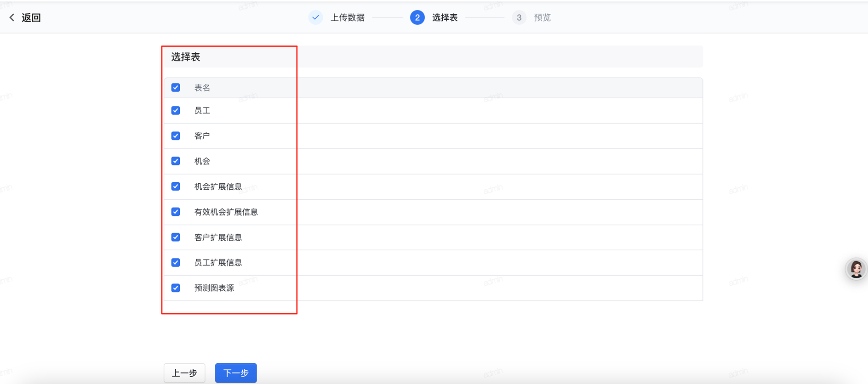Viewport: 868px width, 384px height.
Task: Click the 机会 row name
Action: point(202,161)
